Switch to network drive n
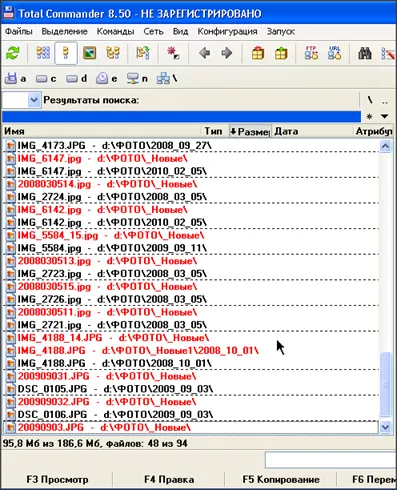This screenshot has height=490, width=397. pos(137,79)
